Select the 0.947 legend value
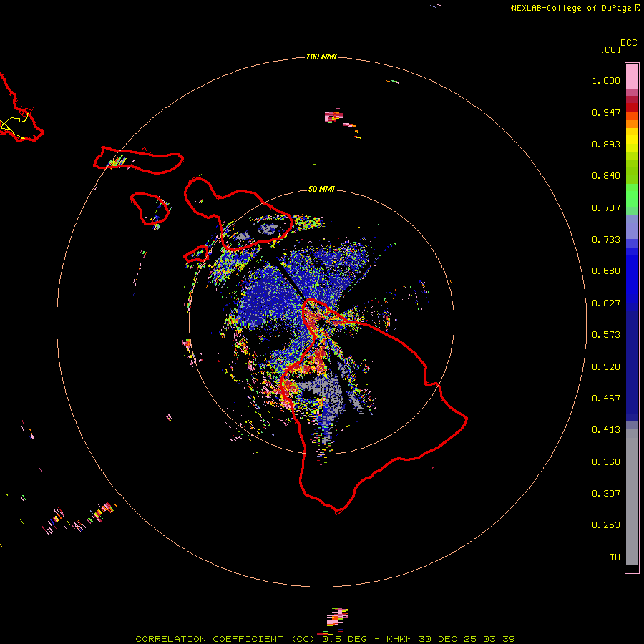The image size is (644, 644). click(x=606, y=112)
